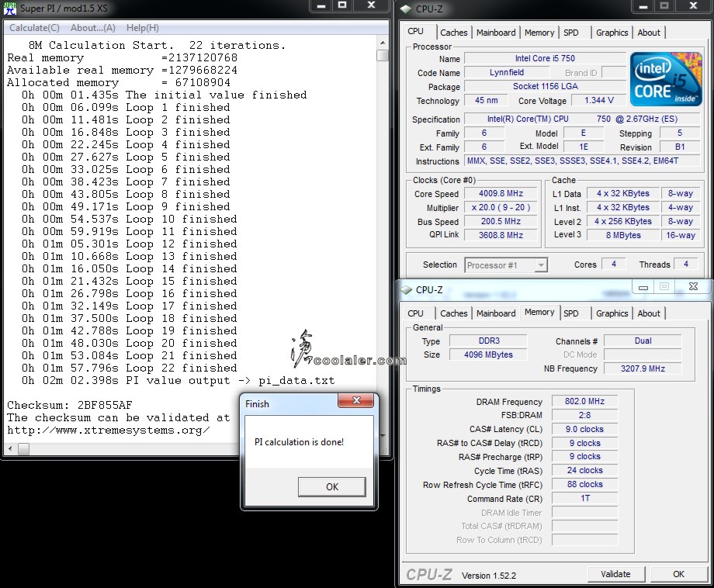Open About tab in CPU-Z processor window
Viewport: 714px width, 588px height.
(649, 33)
